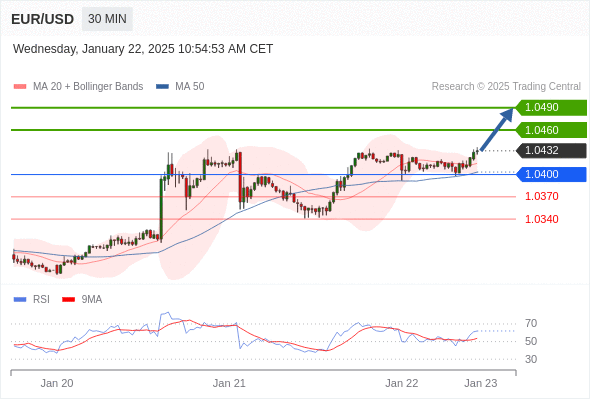Click the Research © 2025 Trading Central text

(506, 87)
